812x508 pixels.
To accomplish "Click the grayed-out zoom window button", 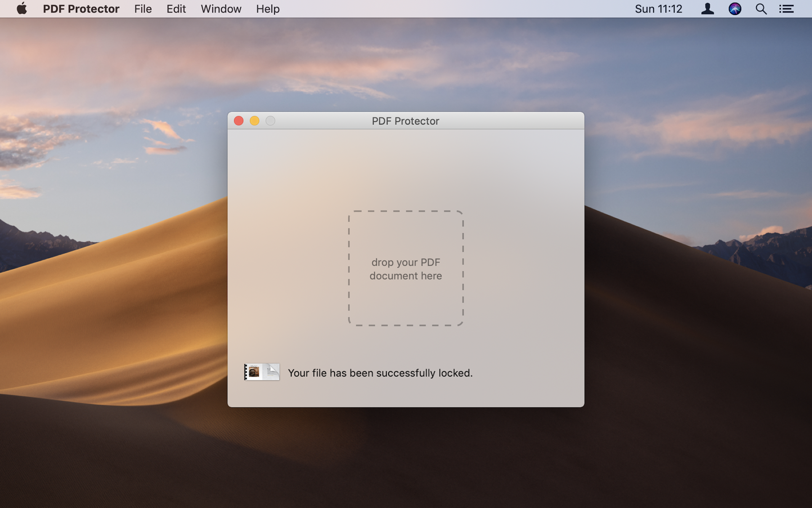I will point(270,121).
